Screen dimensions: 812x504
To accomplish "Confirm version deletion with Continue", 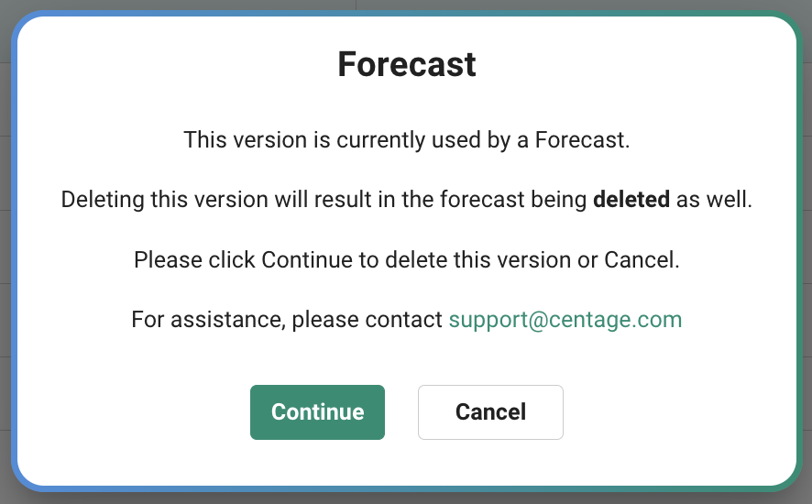I will [317, 412].
